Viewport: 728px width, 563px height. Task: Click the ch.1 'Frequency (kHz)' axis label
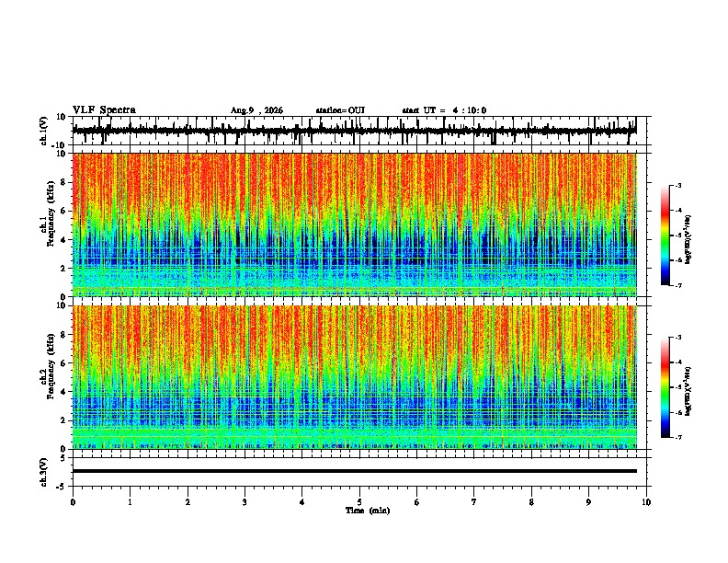click(x=51, y=213)
